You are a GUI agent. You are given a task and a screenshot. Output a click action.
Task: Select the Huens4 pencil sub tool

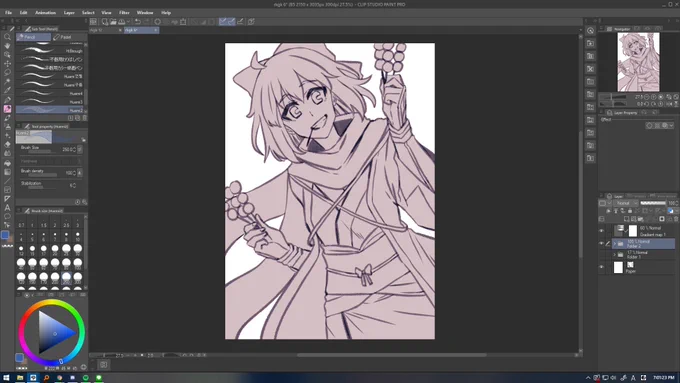coord(50,93)
